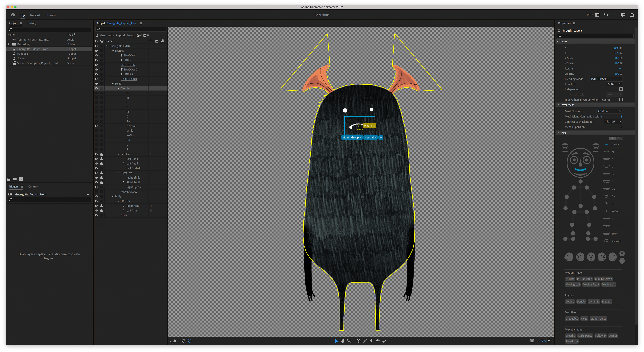Open the Mesh Shape Contour dropdown
The width and height of the screenshot is (644, 352).
[609, 111]
